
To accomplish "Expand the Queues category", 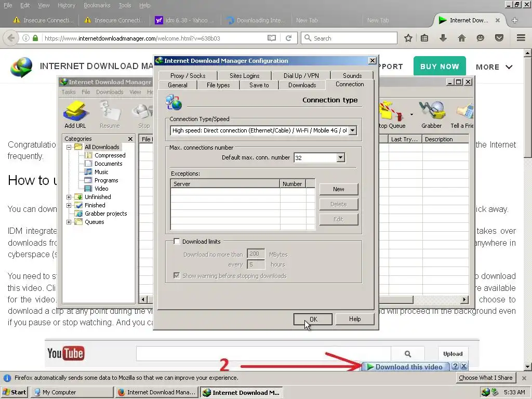I will (69, 222).
